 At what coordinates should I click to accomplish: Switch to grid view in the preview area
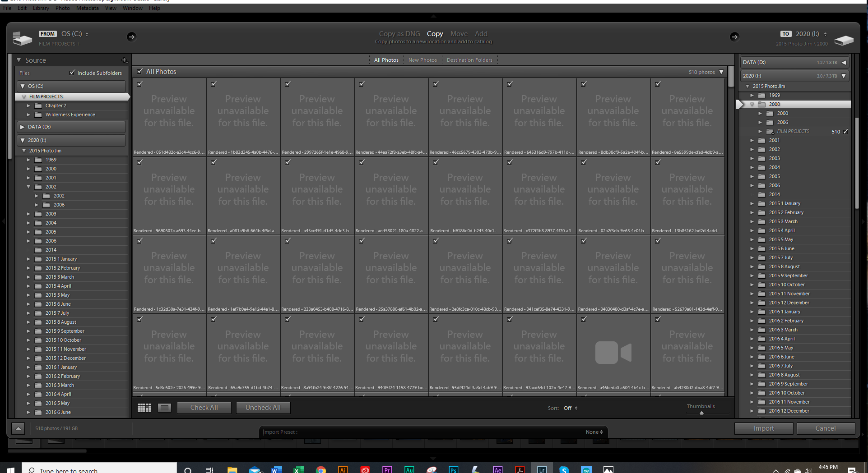click(x=144, y=408)
